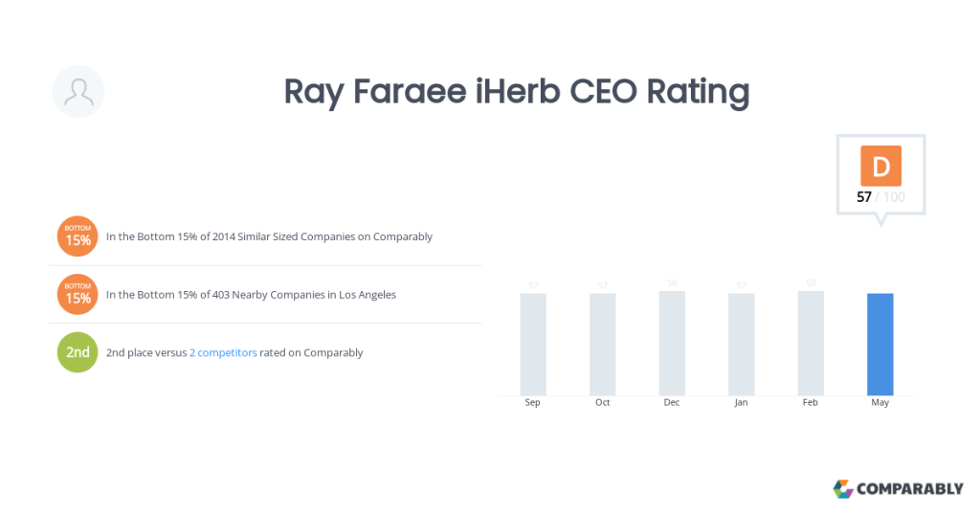Click the May axis label
Screen dimensions: 980x515
pos(880,402)
